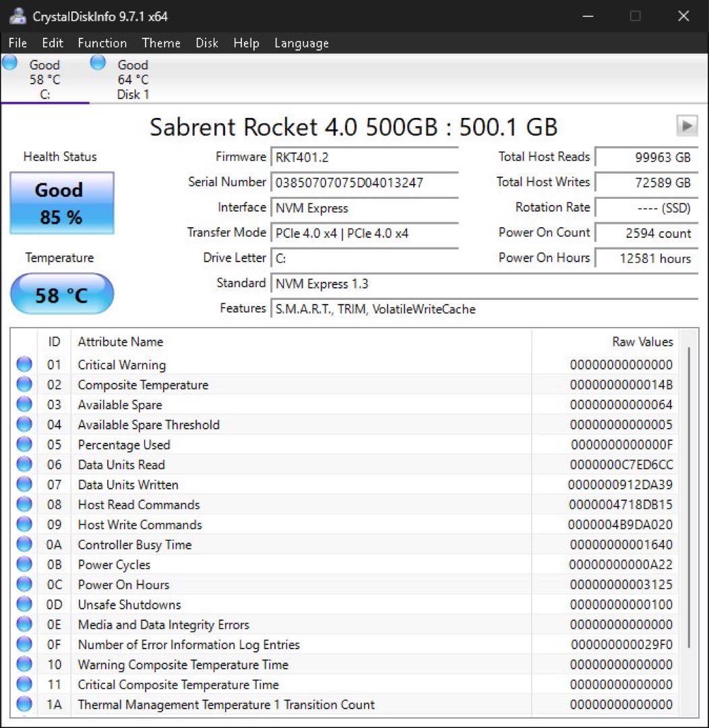Click the Good 85 % health status button
This screenshot has width=709, height=728.
61,203
